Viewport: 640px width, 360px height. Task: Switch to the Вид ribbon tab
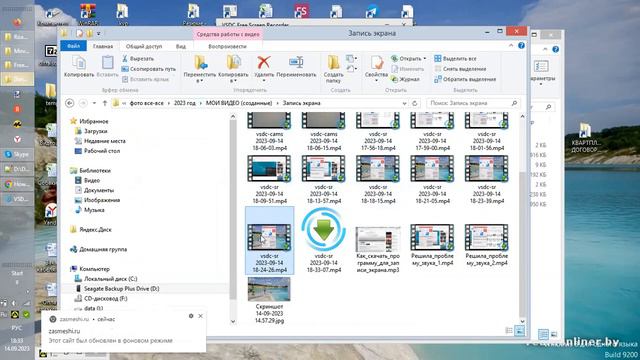pyautogui.click(x=181, y=47)
